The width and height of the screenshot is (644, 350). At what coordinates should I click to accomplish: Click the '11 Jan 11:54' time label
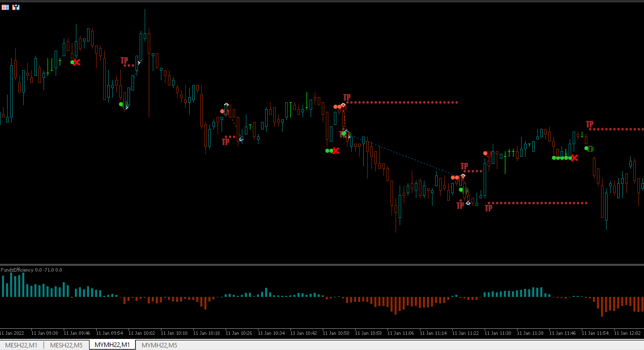pyautogui.click(x=595, y=333)
